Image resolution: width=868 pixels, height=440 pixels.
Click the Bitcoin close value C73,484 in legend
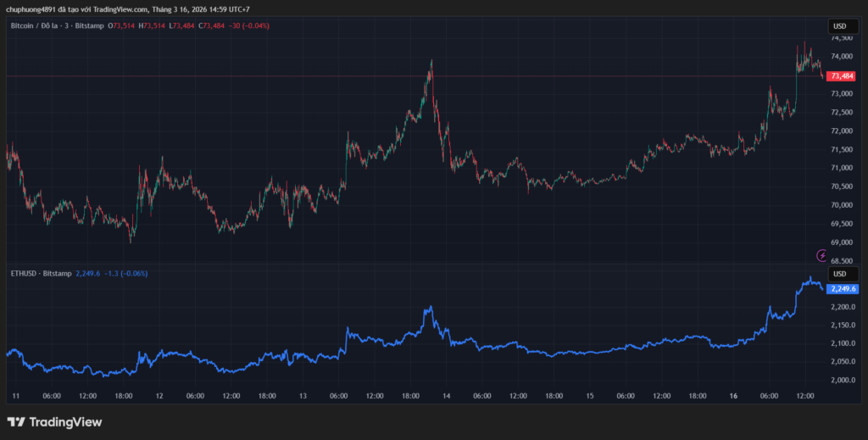(x=213, y=26)
